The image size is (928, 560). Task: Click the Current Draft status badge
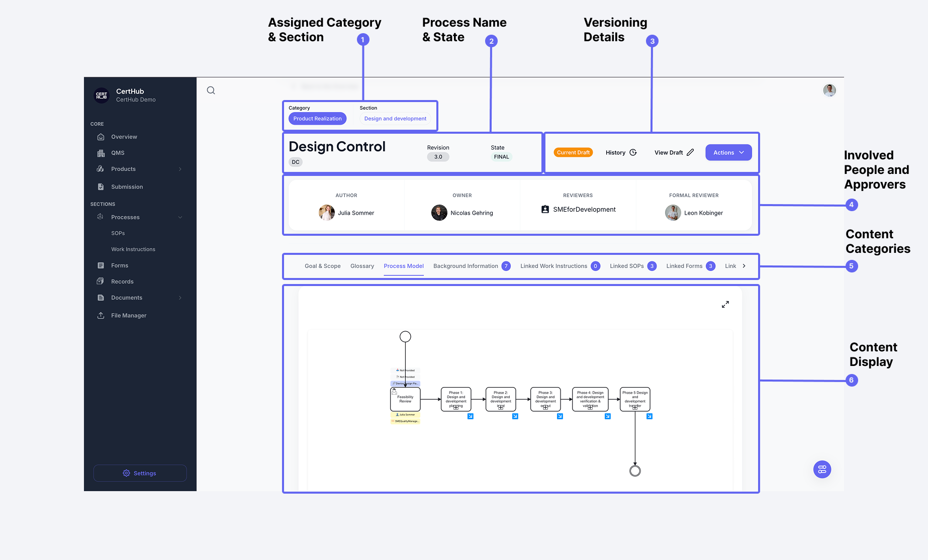[573, 152]
